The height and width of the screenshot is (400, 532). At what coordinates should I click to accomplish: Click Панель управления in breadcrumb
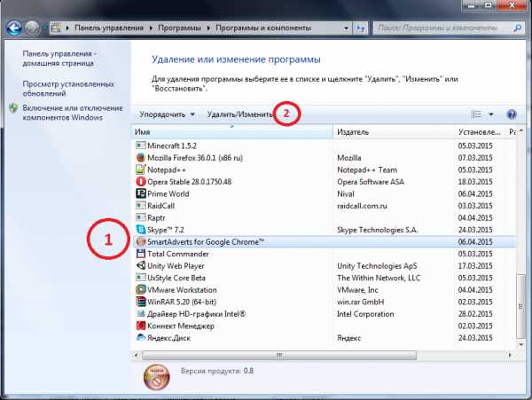point(109,27)
